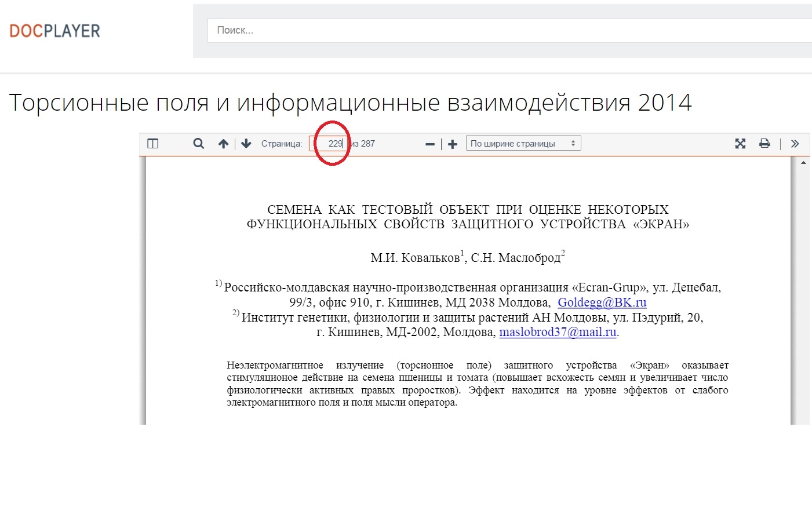Zoom out using the minus icon
Image resolution: width=812 pixels, height=507 pixels.
430,144
